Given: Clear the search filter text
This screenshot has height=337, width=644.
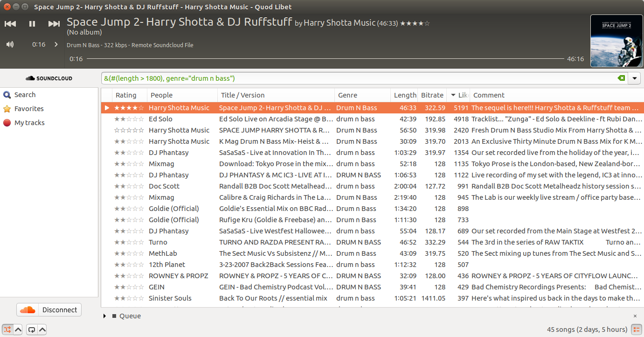Looking at the screenshot, I should pos(621,78).
